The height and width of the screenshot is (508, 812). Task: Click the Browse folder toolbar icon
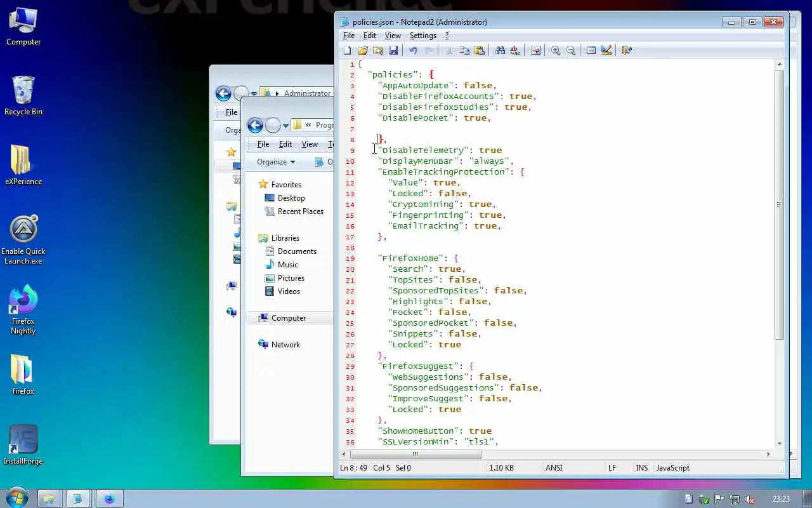377,50
